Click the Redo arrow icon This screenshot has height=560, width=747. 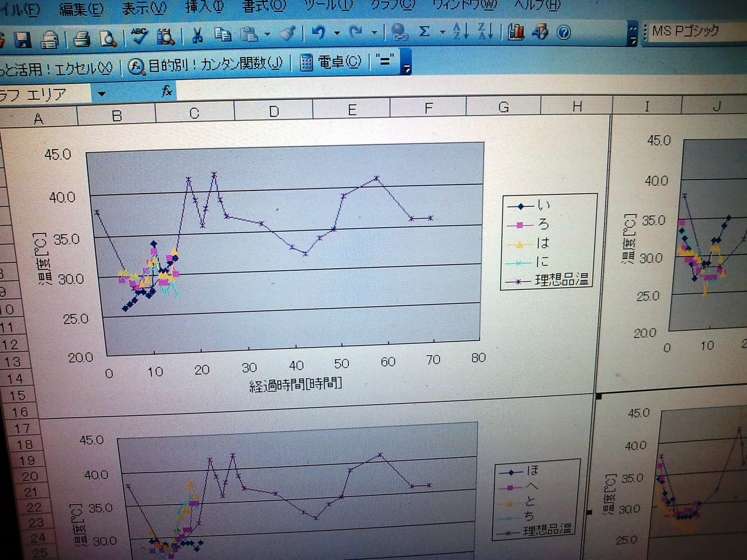point(356,32)
